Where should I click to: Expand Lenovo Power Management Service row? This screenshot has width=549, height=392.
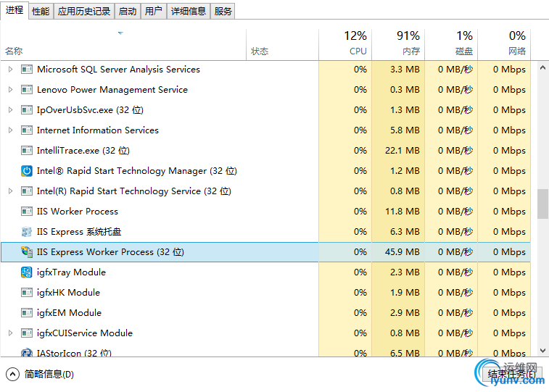pos(10,90)
